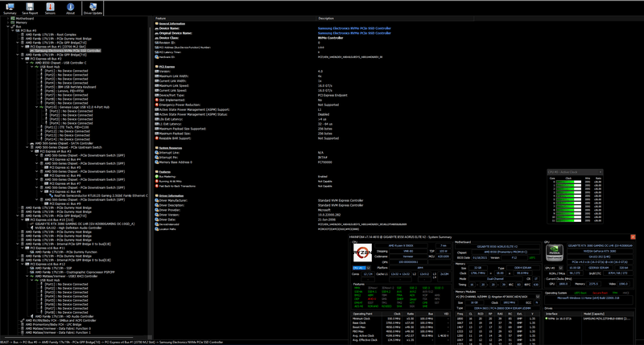Expand the Memory tree node
Screen dimensions: 644x345
[8, 23]
